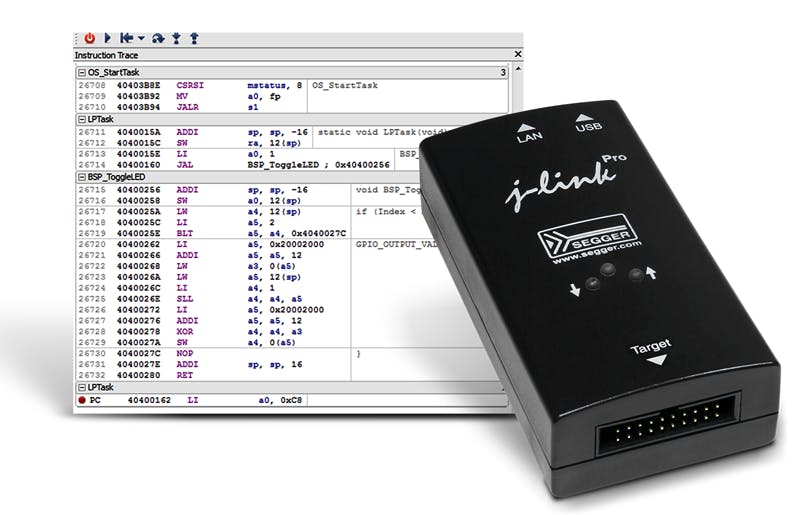This screenshot has height=515, width=800.
Task: Select the Instruction Trace panel title
Action: [x=107, y=55]
